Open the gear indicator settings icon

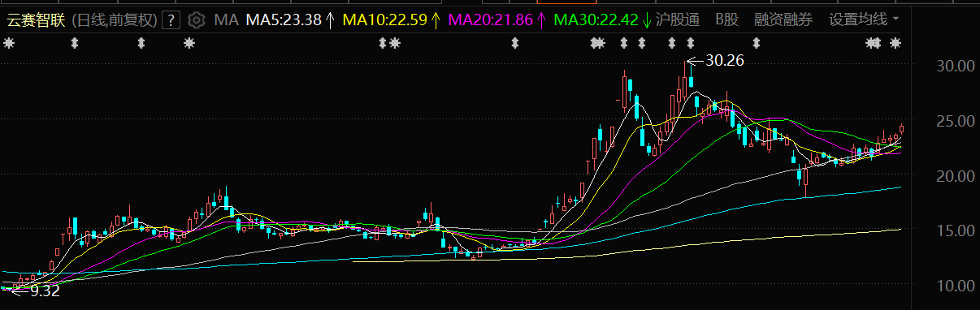196,20
